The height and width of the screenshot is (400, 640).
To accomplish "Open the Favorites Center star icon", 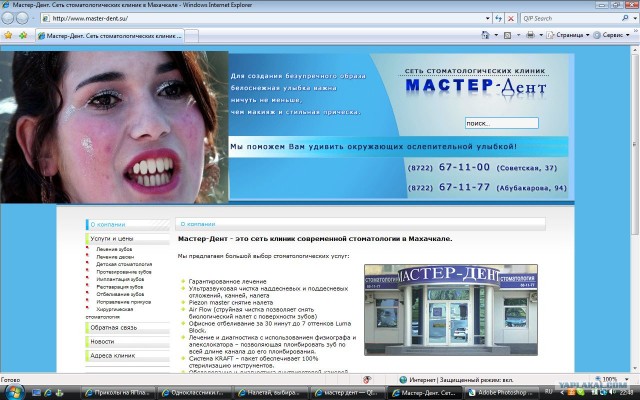I will click(x=8, y=36).
